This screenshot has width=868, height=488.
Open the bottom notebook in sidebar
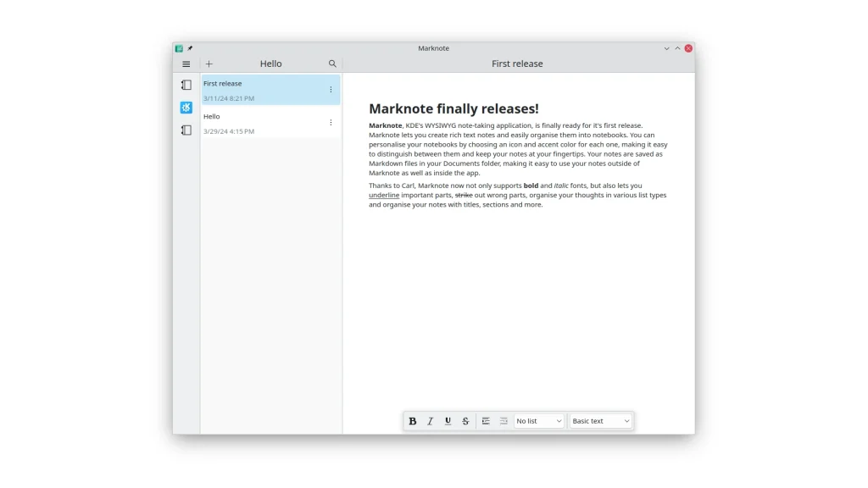186,130
